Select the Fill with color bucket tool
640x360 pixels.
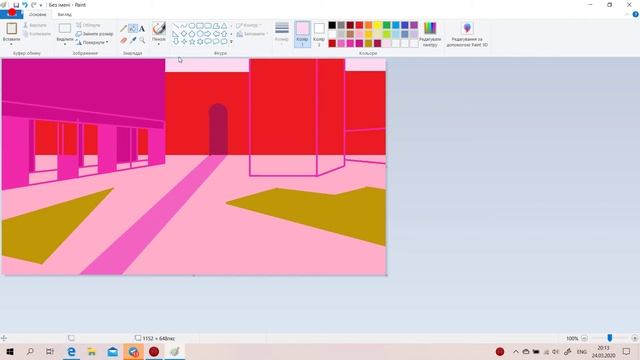[133, 29]
